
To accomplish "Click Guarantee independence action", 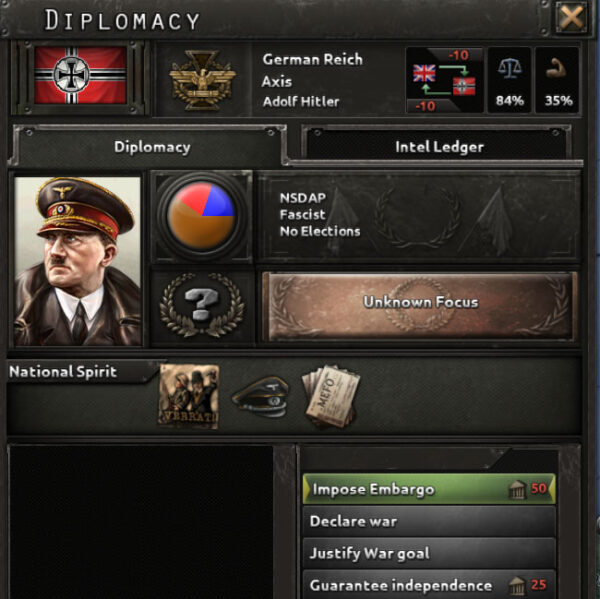I will pyautogui.click(x=429, y=585).
